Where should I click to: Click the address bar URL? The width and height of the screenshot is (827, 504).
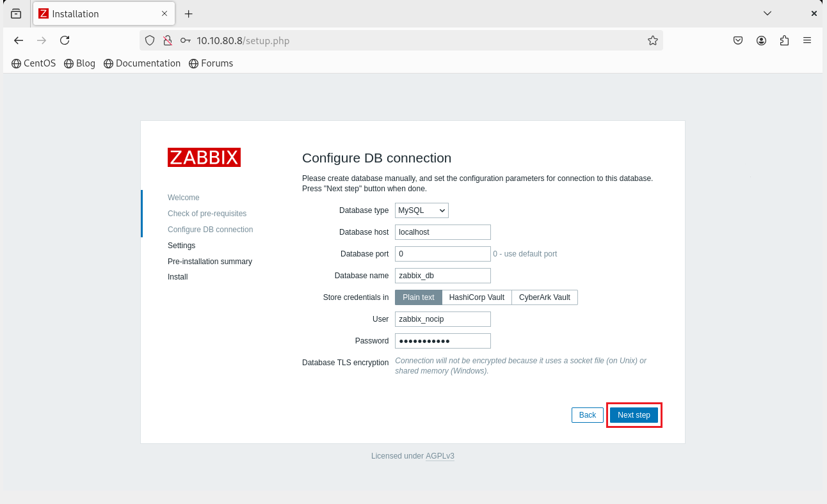pyautogui.click(x=243, y=40)
